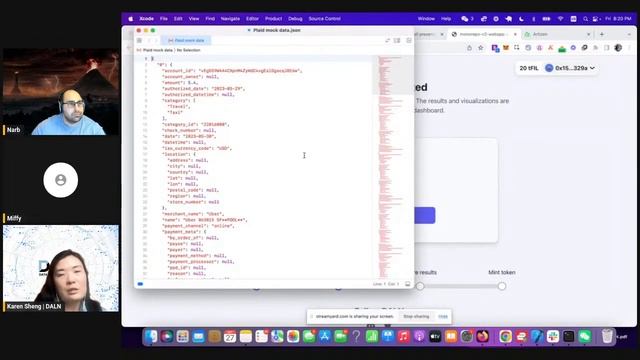This screenshot has width=640, height=360.
Task: Open the View menu
Action: coord(194,19)
